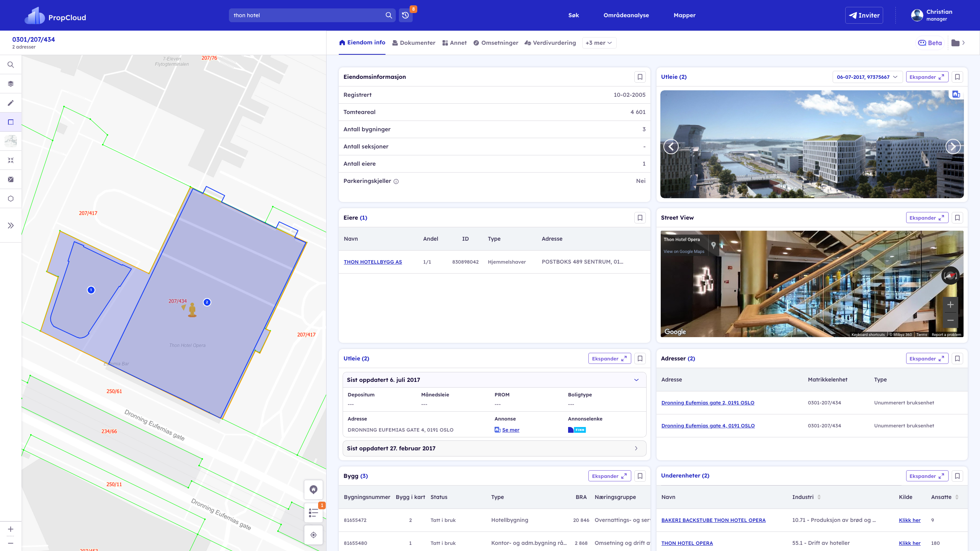Image resolution: width=980 pixels, height=551 pixels.
Task: Open the map layers tool
Action: point(11,84)
